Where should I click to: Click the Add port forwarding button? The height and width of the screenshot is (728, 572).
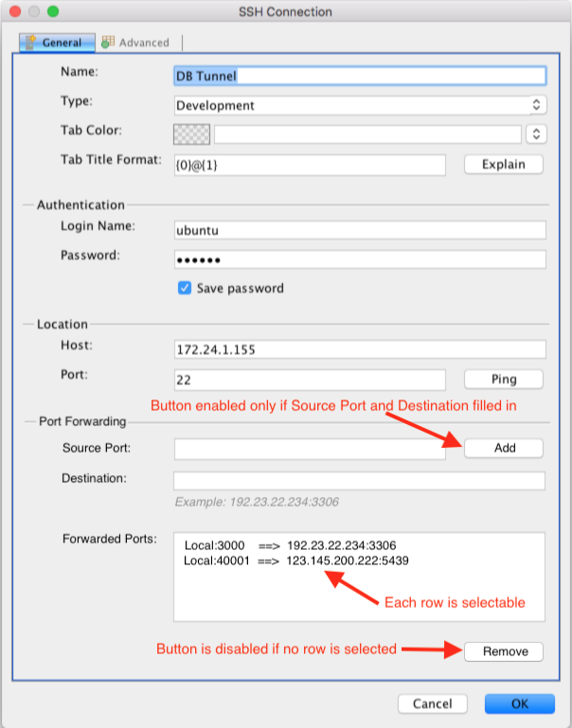click(503, 448)
